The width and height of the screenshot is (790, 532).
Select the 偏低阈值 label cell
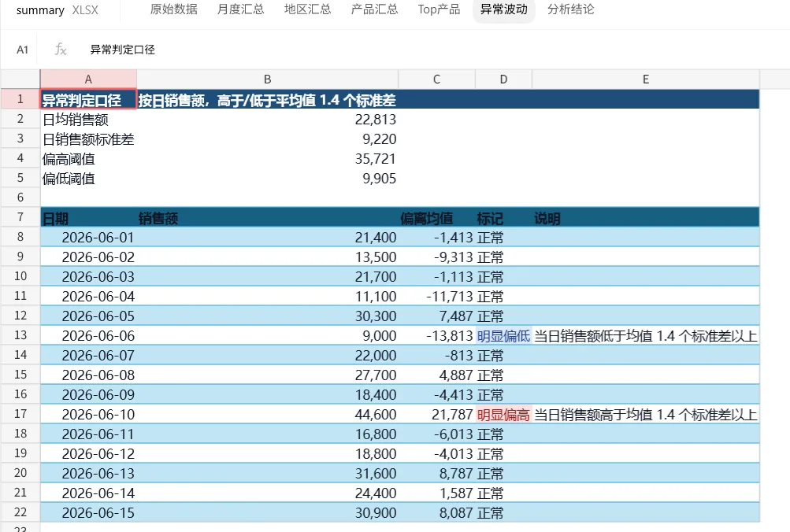[88, 178]
